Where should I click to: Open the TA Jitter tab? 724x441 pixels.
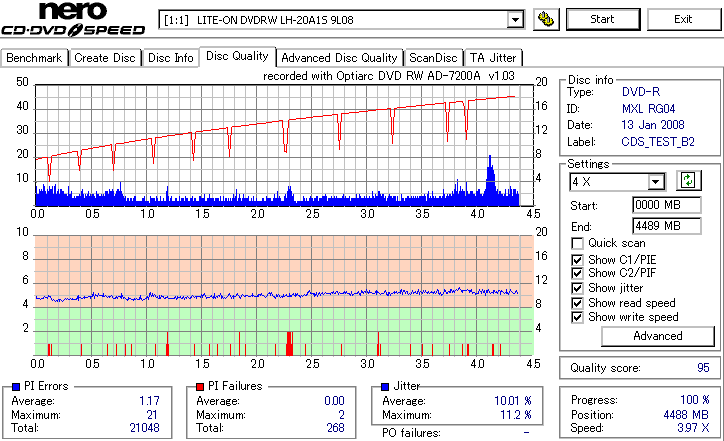click(493, 58)
